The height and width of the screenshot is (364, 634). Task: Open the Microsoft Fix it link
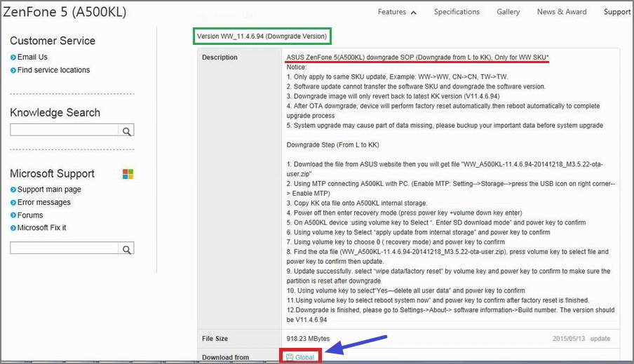42,228
